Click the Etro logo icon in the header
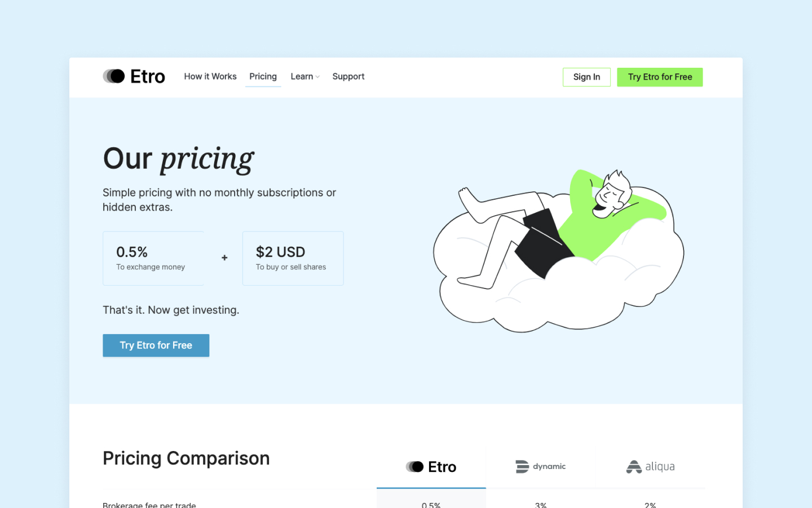The width and height of the screenshot is (812, 508). point(114,76)
